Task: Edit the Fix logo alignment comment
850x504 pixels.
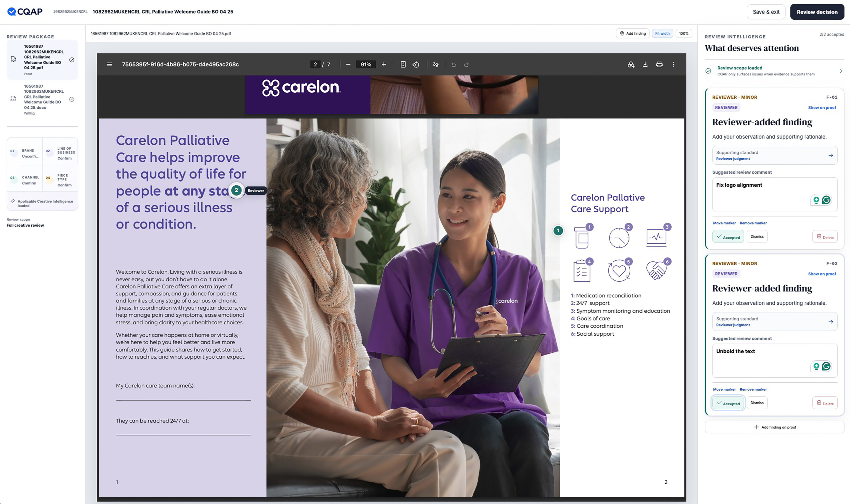Action: (x=774, y=194)
